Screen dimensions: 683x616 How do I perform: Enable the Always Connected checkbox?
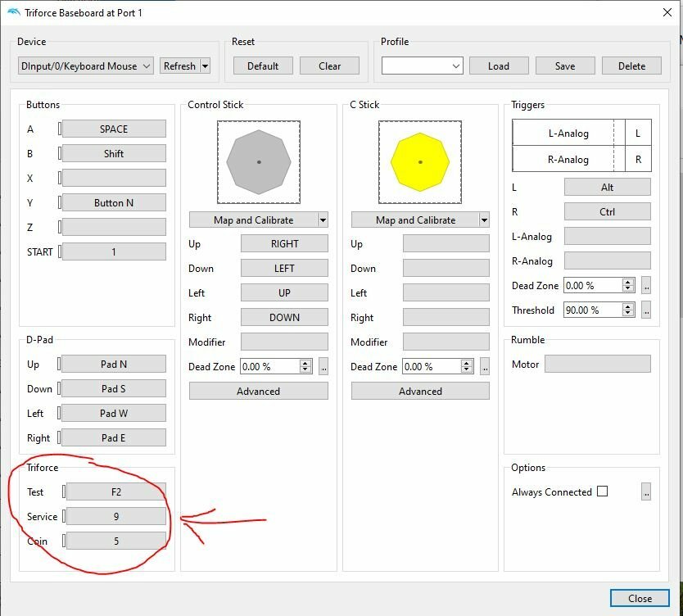point(602,491)
